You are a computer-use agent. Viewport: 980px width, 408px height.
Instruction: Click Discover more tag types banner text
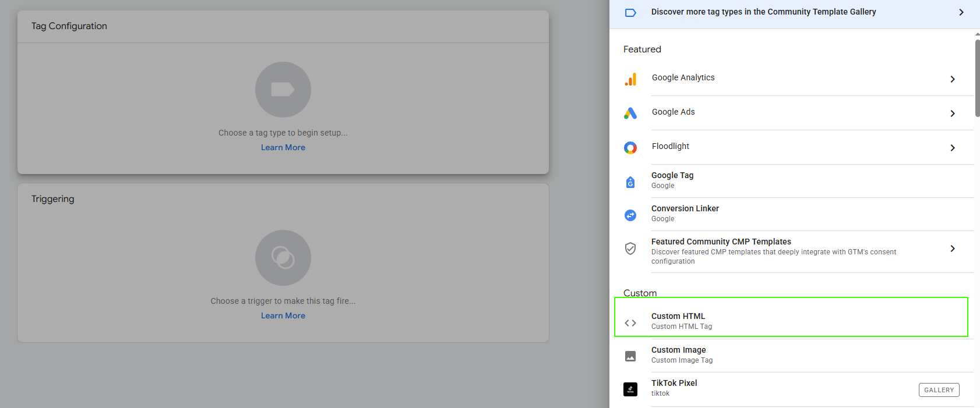(764, 12)
